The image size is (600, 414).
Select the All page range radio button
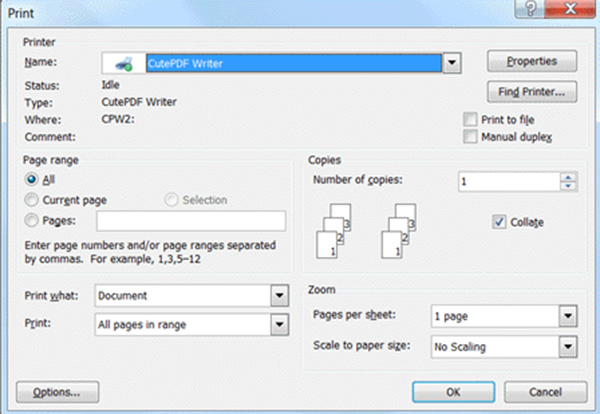31,179
